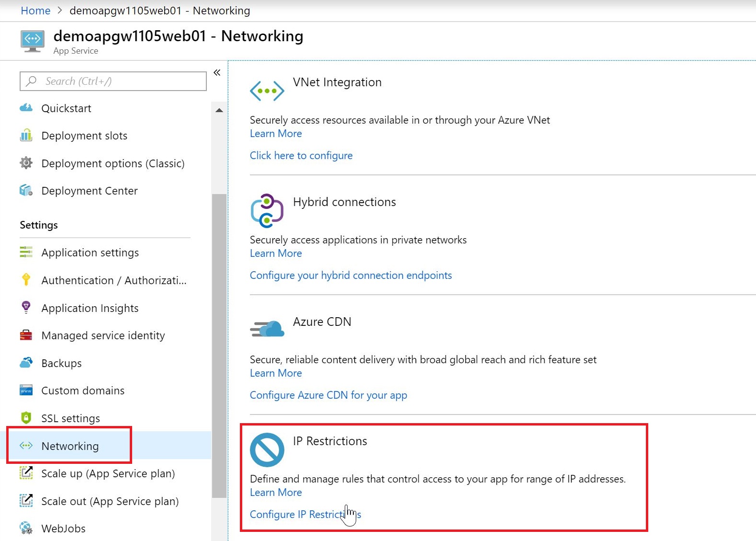Click the Deployment Center icon
Screen dimensions: 756x541
coord(26,190)
